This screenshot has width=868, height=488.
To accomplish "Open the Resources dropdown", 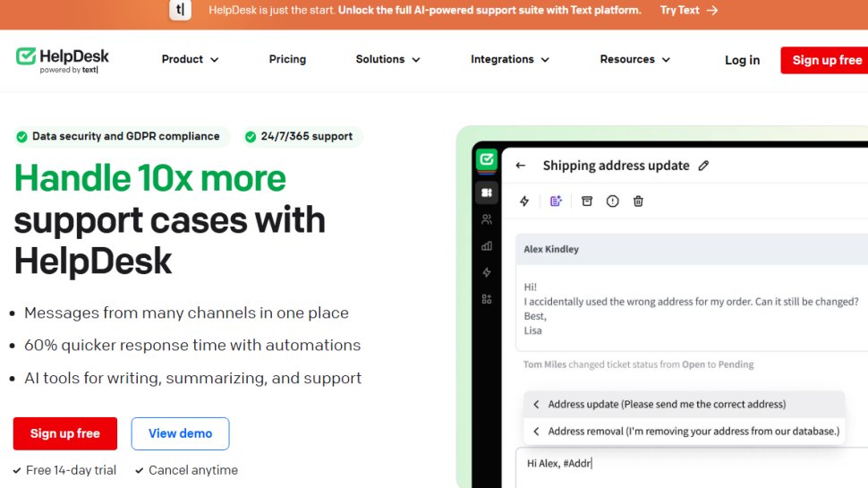I will pyautogui.click(x=635, y=59).
